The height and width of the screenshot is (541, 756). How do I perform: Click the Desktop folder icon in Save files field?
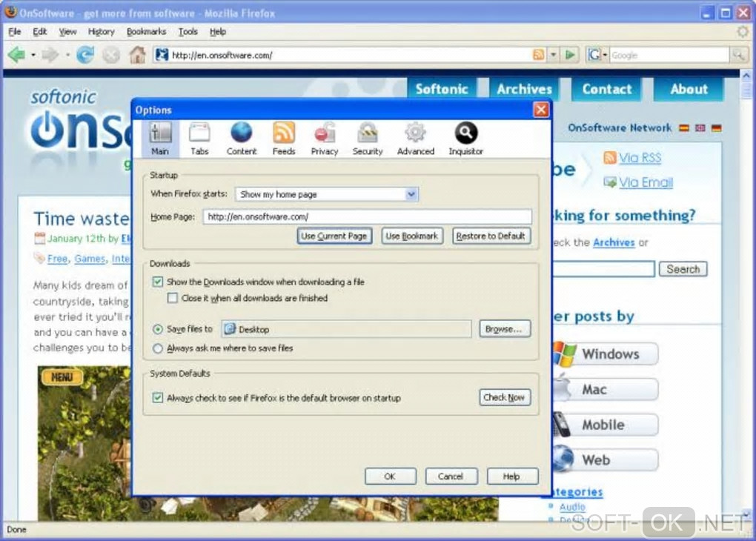pyautogui.click(x=230, y=329)
